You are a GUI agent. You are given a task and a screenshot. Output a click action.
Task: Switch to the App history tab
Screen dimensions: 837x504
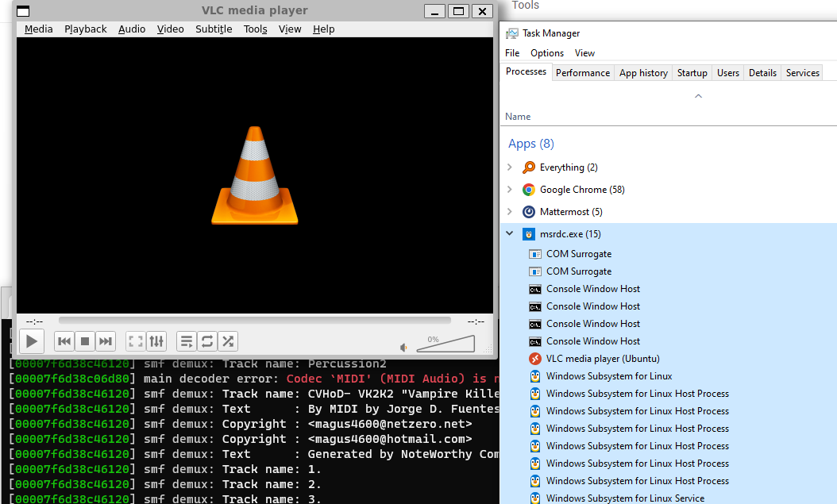(643, 72)
